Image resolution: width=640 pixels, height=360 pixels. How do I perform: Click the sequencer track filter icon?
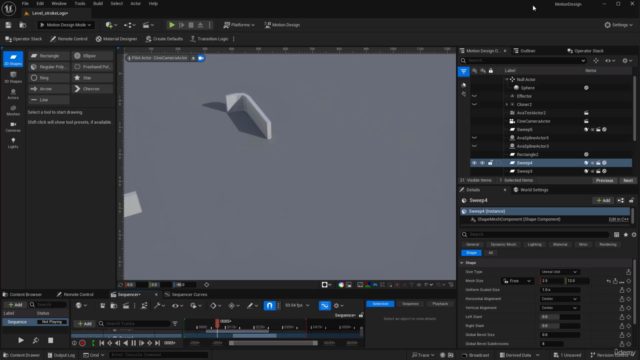175,324
